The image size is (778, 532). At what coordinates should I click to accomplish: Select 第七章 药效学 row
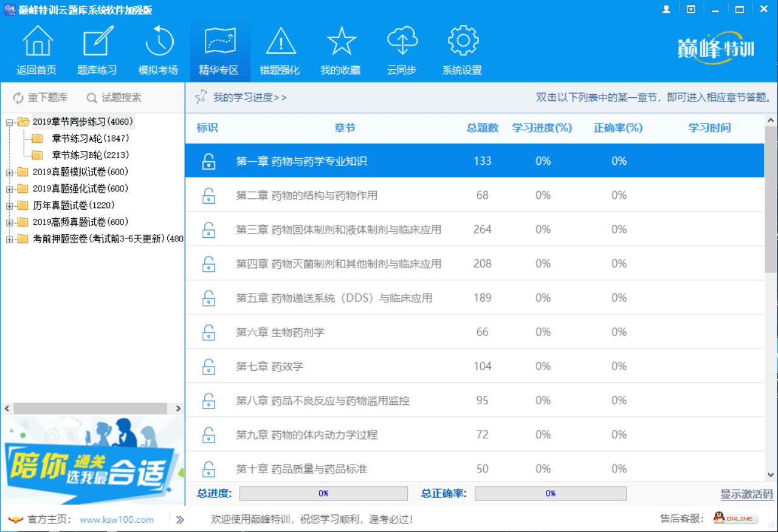pyautogui.click(x=475, y=366)
